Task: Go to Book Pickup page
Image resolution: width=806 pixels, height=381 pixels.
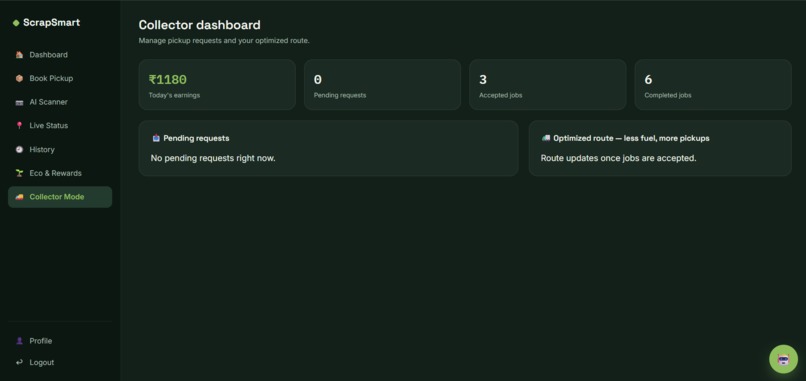Action: click(60, 78)
